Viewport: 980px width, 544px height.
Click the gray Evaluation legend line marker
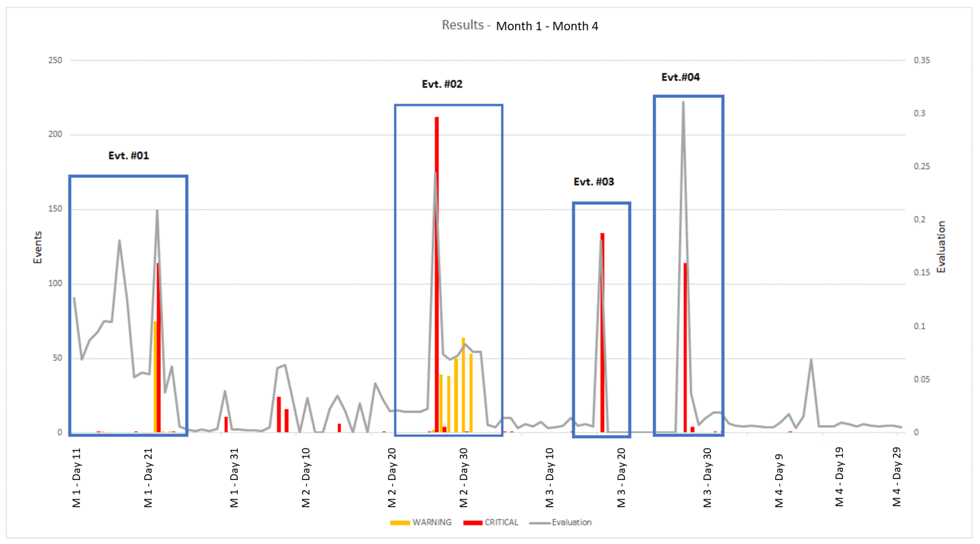coord(540,523)
